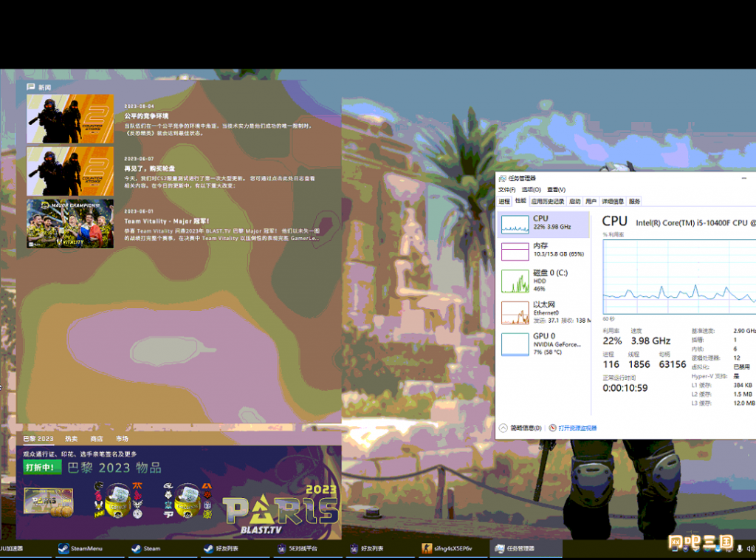Screen dimensions: 756x560
Task: Click the 磁盘 0 mini activity graph
Action: (x=515, y=281)
